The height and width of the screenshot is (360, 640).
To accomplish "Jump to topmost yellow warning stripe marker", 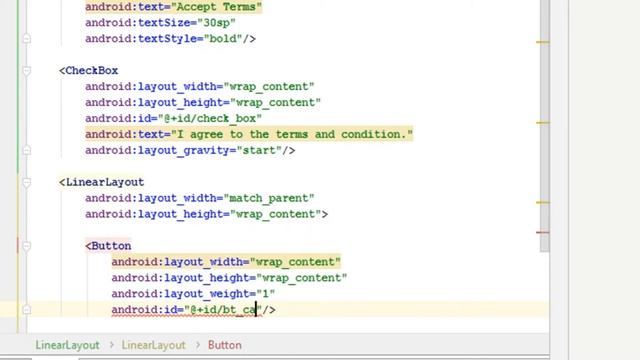I will click(542, 42).
